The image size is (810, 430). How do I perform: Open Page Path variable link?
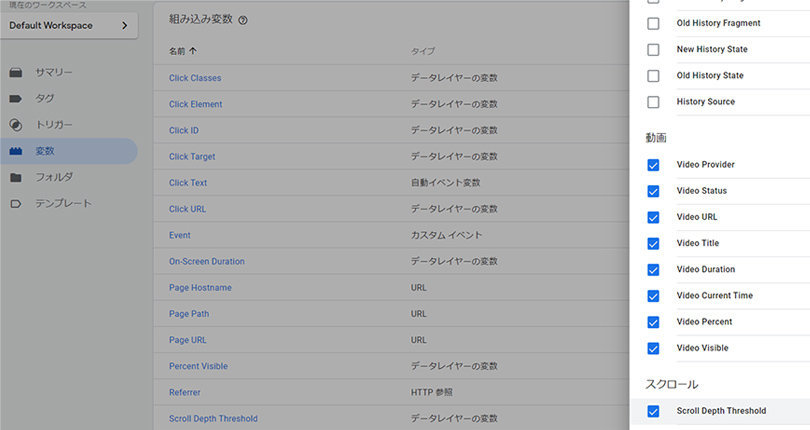click(x=189, y=314)
